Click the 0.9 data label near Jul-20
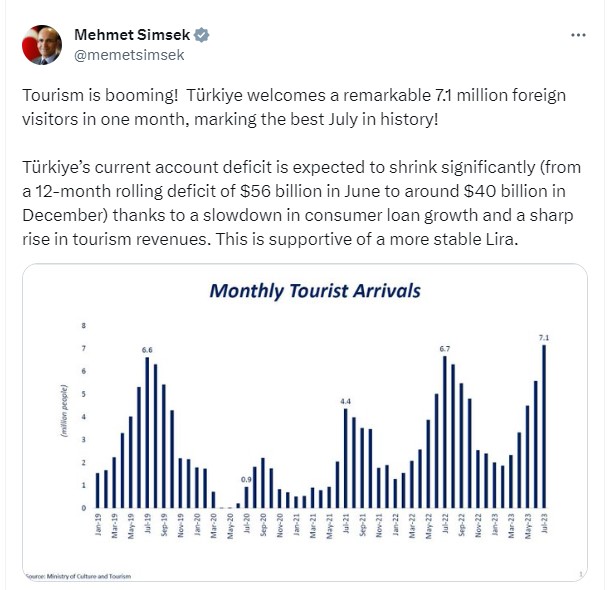 (x=246, y=480)
